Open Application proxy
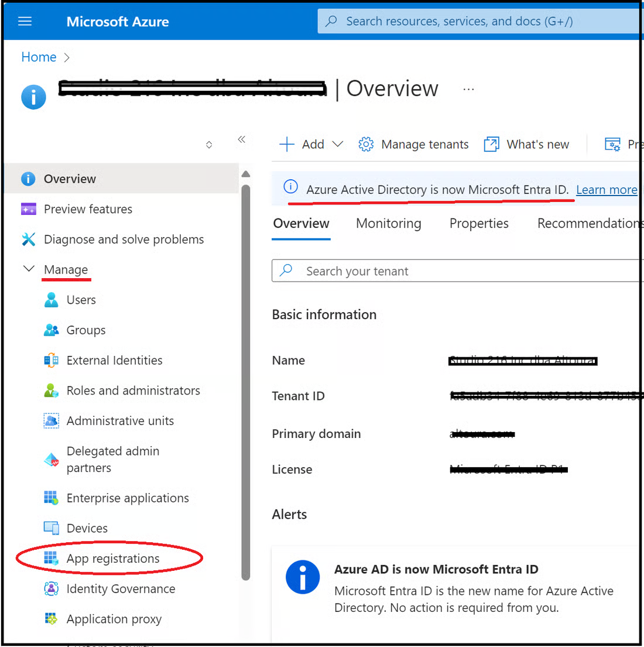 coord(114,619)
